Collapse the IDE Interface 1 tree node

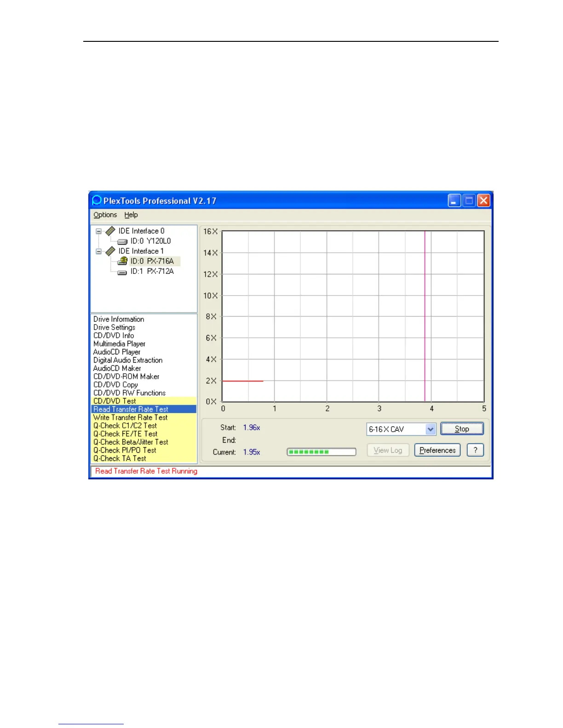[98, 251]
